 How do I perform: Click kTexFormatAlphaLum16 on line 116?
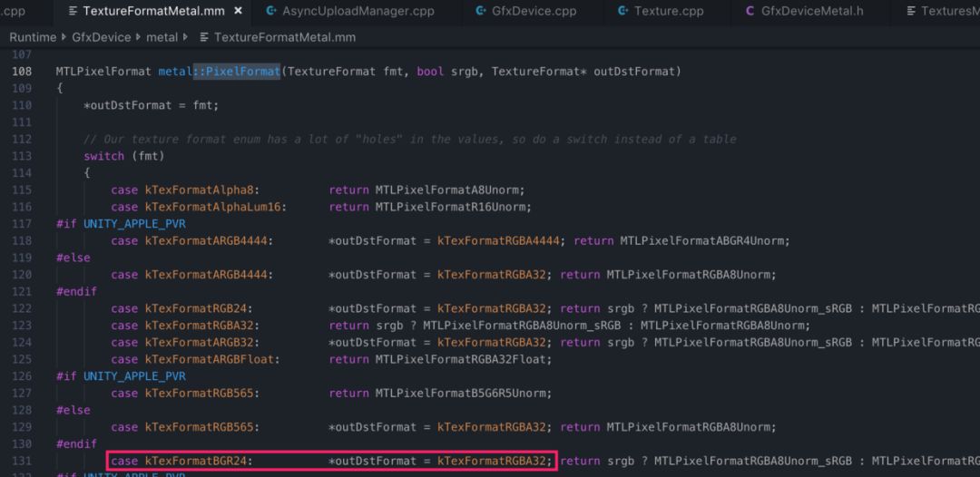pyautogui.click(x=213, y=207)
